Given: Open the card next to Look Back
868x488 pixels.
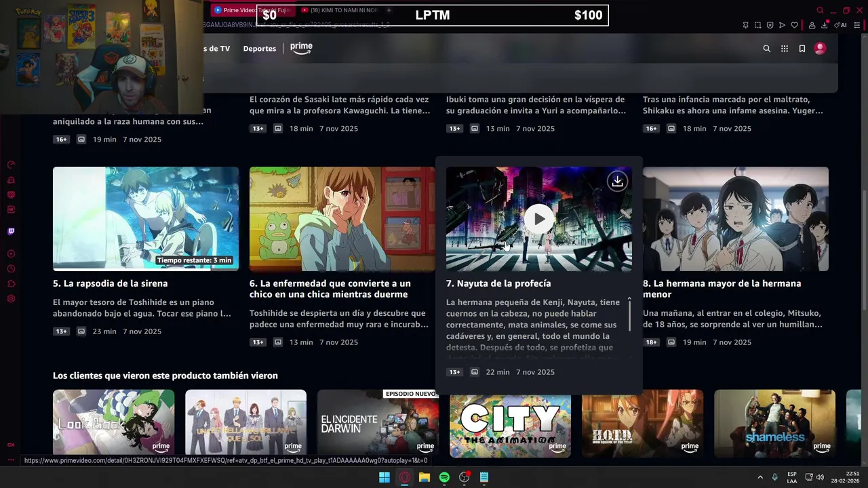Looking at the screenshot, I should 245,424.
